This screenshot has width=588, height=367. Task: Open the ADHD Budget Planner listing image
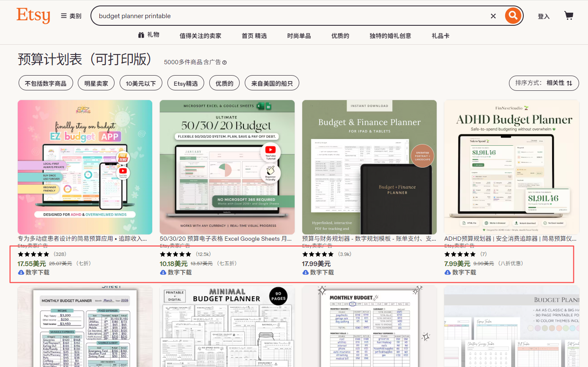(x=511, y=167)
